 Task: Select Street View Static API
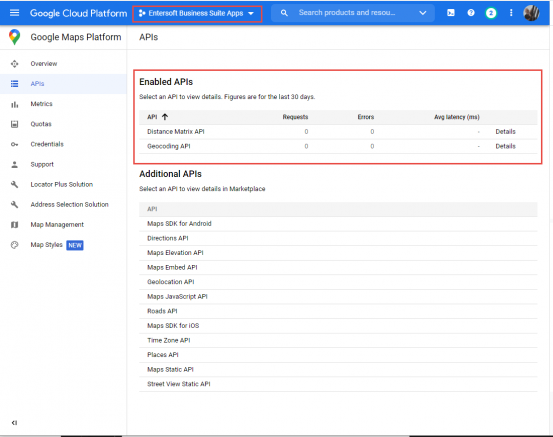point(338,384)
